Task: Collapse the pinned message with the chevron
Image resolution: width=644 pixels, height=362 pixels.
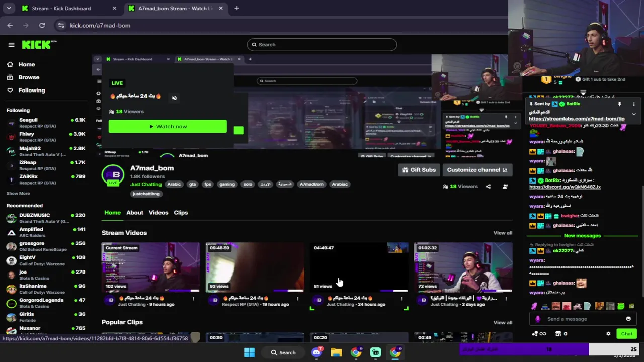Action: [x=634, y=114]
